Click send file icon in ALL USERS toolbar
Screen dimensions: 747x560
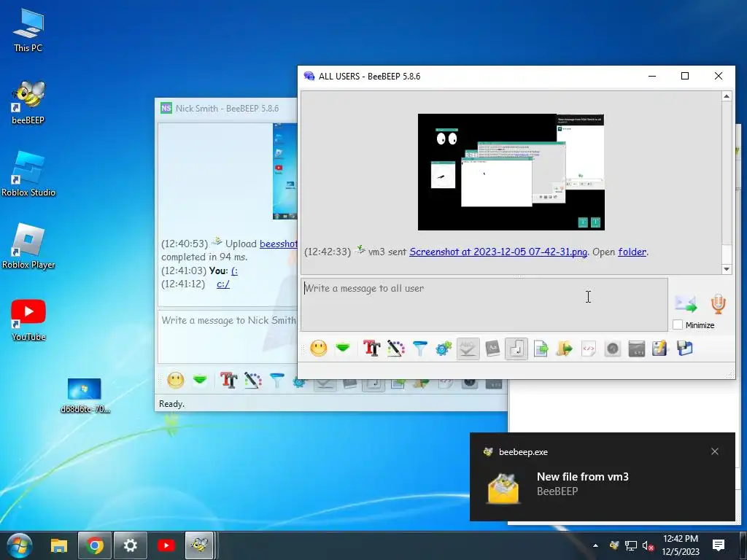coord(541,349)
